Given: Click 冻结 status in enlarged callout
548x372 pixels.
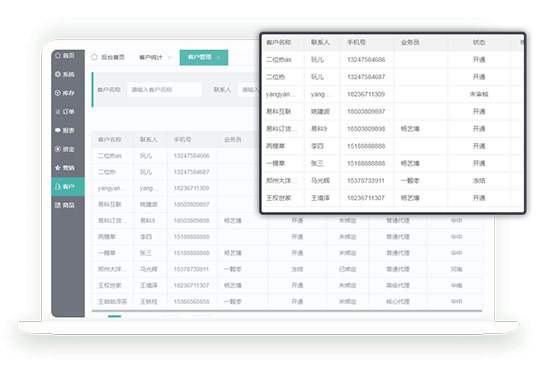Looking at the screenshot, I should pyautogui.click(x=479, y=181).
